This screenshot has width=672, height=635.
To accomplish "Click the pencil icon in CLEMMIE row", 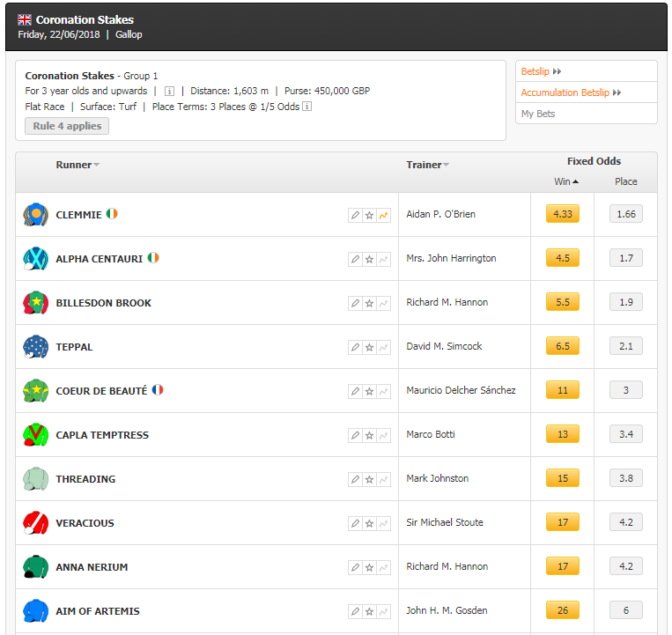I will [355, 215].
